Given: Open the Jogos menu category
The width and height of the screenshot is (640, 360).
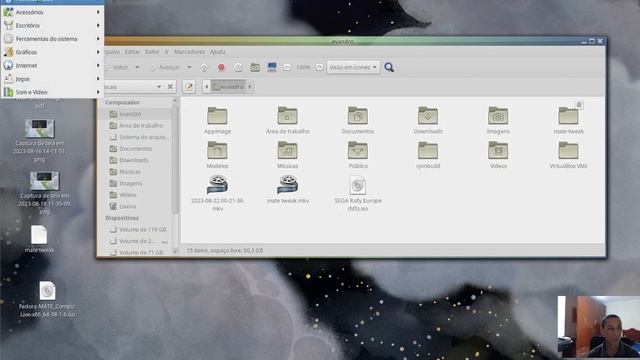Looking at the screenshot, I should coord(52,79).
